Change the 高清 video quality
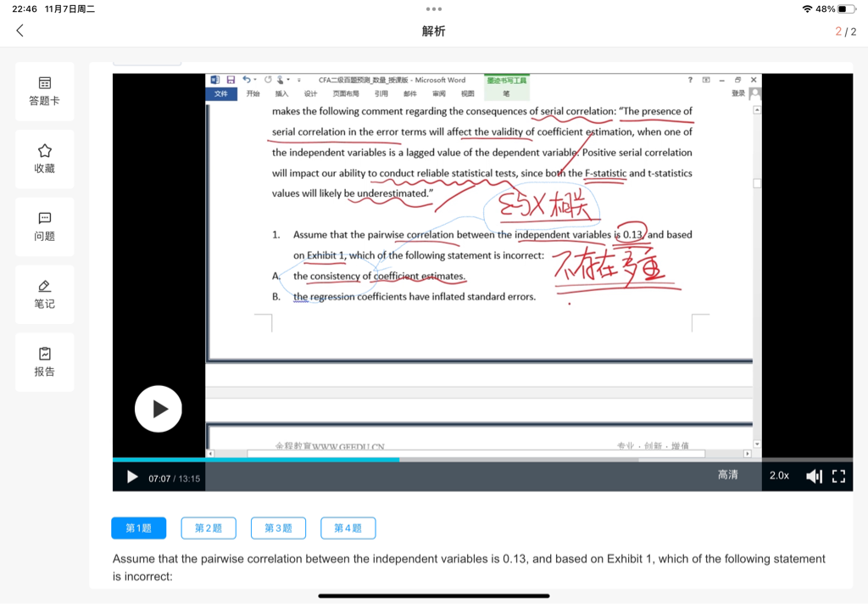Viewport: 868px width, 604px height. coord(728,475)
